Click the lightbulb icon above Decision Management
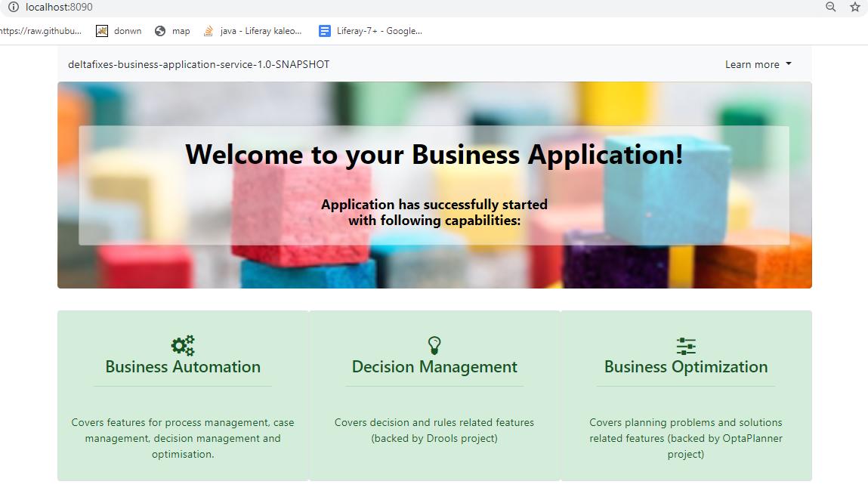Viewport: 868px width, 500px height. coord(434,345)
